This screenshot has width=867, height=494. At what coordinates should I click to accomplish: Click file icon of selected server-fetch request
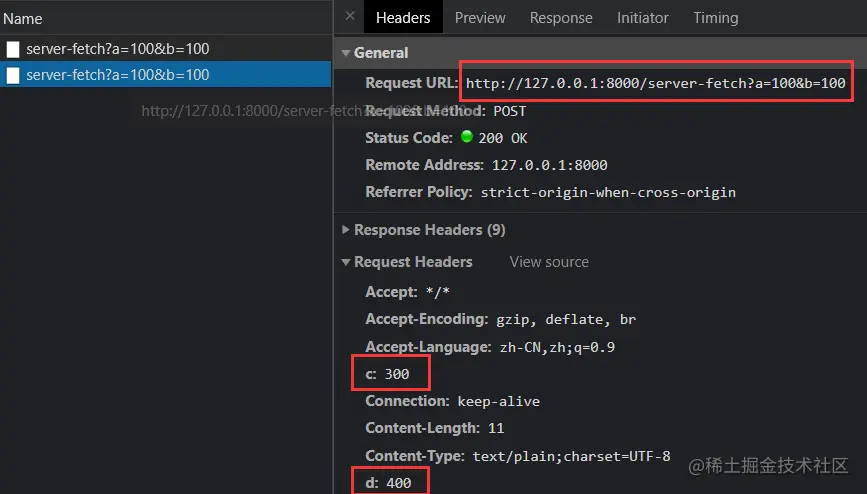13,75
